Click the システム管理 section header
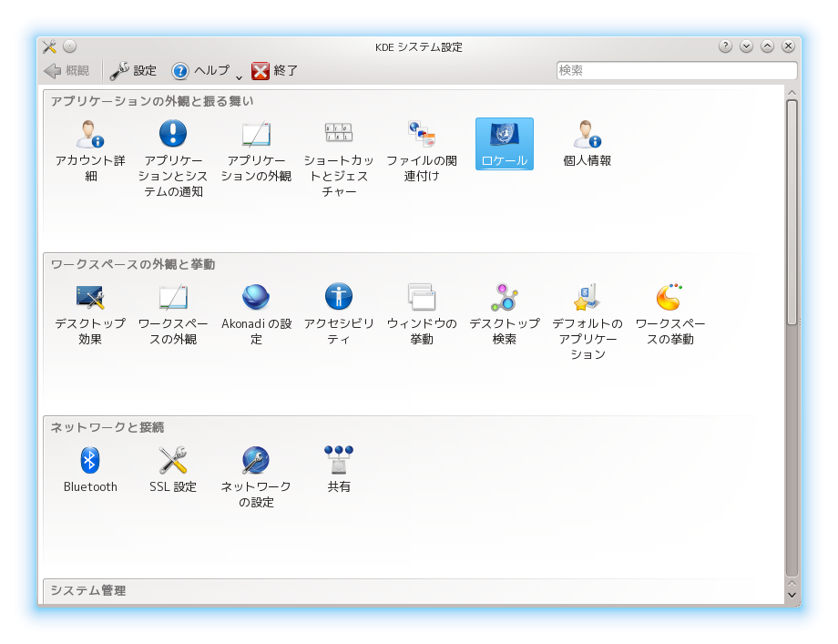This screenshot has height=644, width=838. [x=88, y=590]
